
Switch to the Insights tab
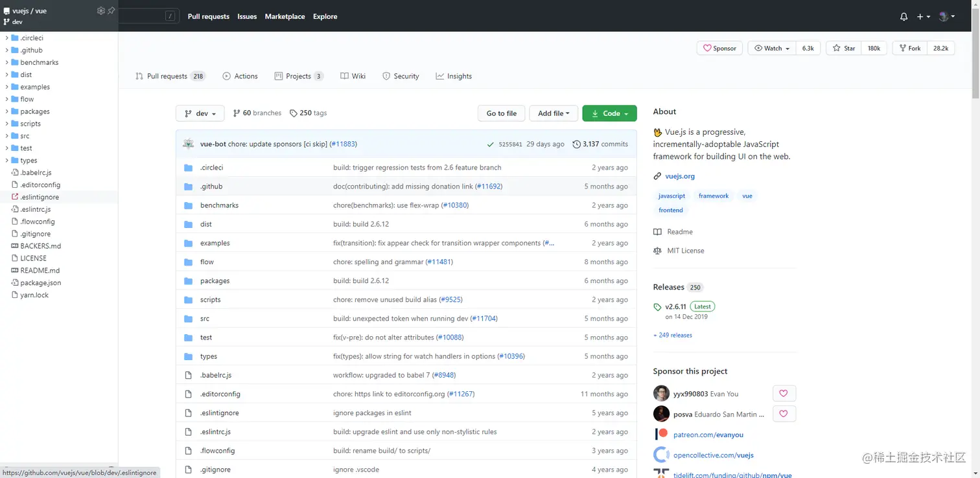[454, 76]
